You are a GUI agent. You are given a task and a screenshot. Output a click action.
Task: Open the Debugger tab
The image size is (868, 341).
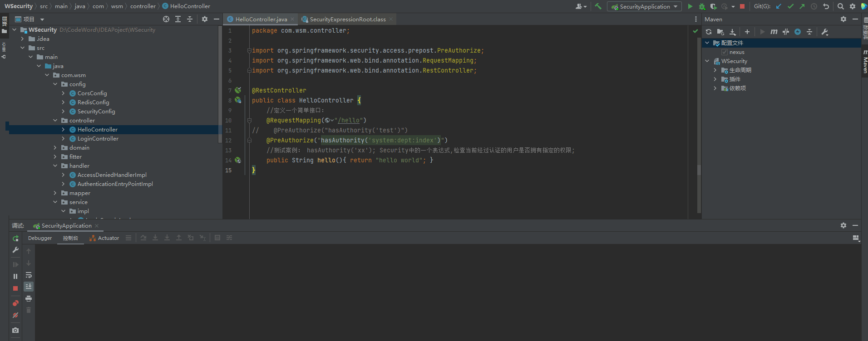pos(40,238)
